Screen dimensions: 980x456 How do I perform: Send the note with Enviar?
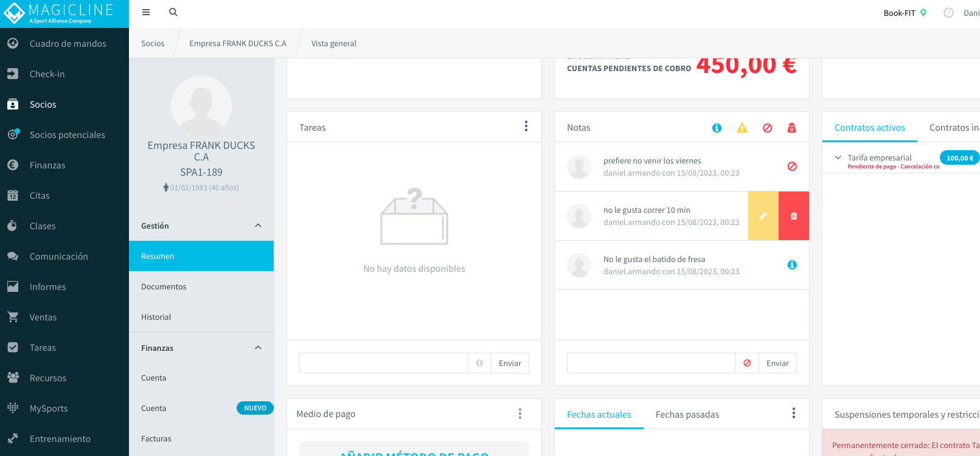click(777, 363)
